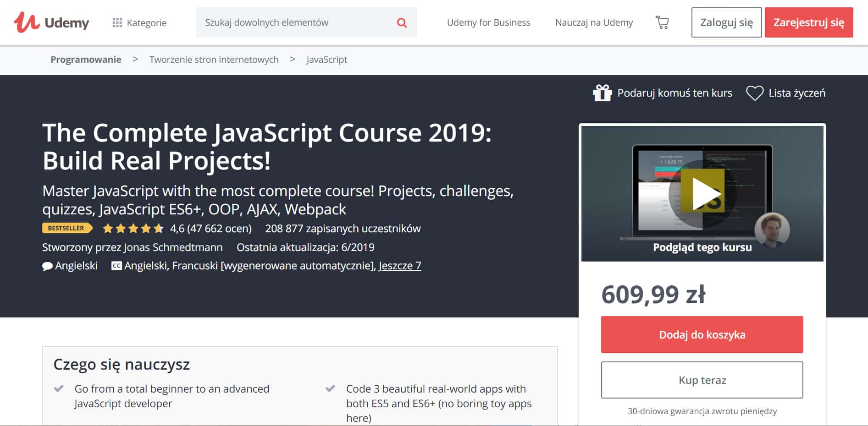Click 'Czego się nauczysz' heading

click(x=122, y=365)
